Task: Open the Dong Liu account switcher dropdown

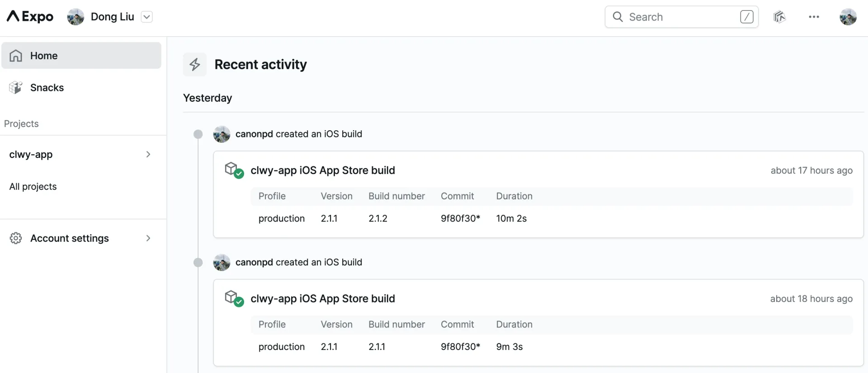Action: click(x=146, y=17)
